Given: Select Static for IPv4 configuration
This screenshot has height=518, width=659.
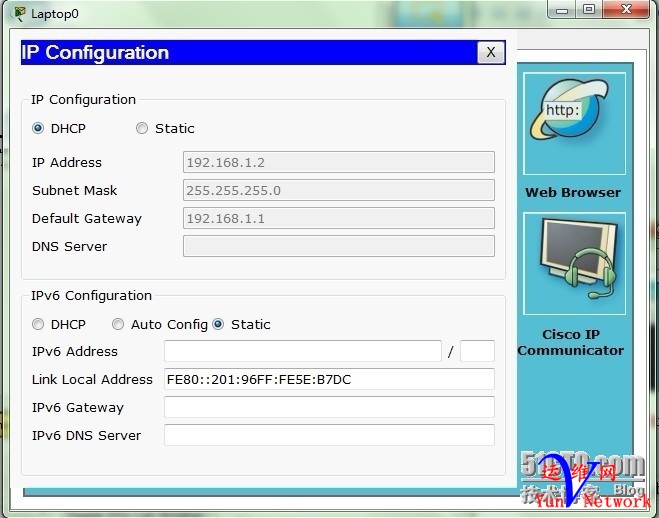Looking at the screenshot, I should click(x=142, y=128).
